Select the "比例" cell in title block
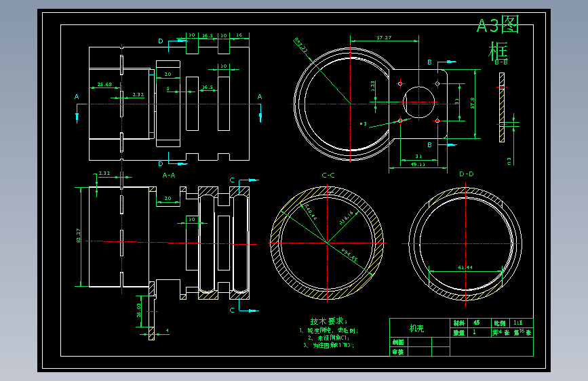Viewport: 588px width, 381px height. [x=500, y=323]
